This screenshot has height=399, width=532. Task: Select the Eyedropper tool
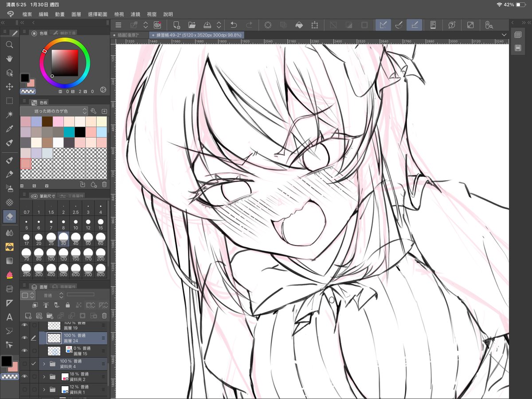tap(9, 129)
